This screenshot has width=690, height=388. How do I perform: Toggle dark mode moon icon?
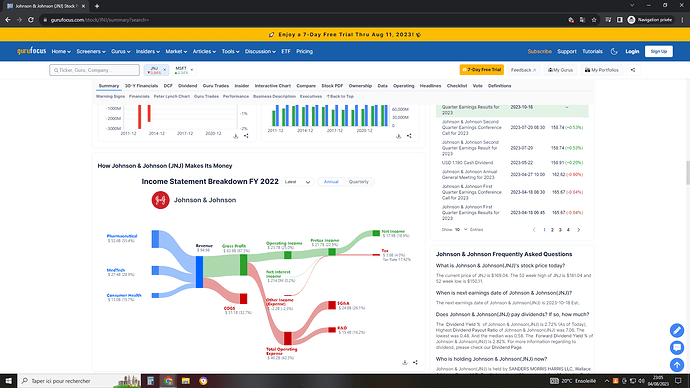(614, 51)
